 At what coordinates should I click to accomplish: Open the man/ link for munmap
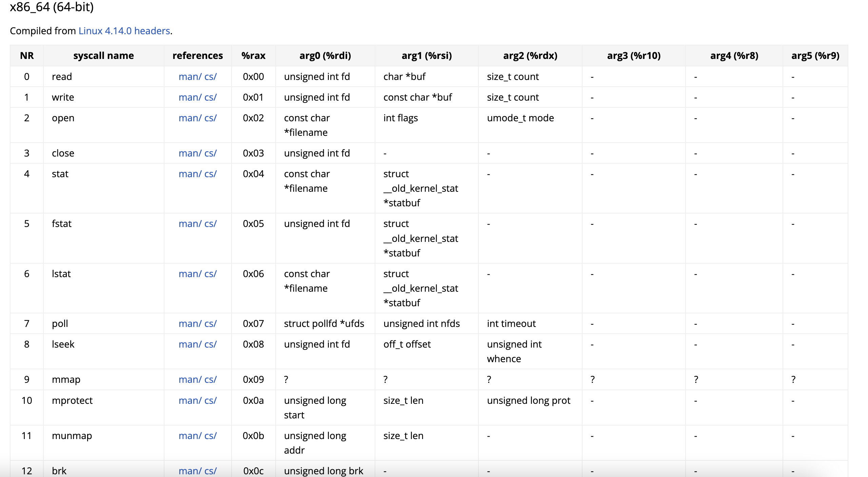tap(190, 436)
